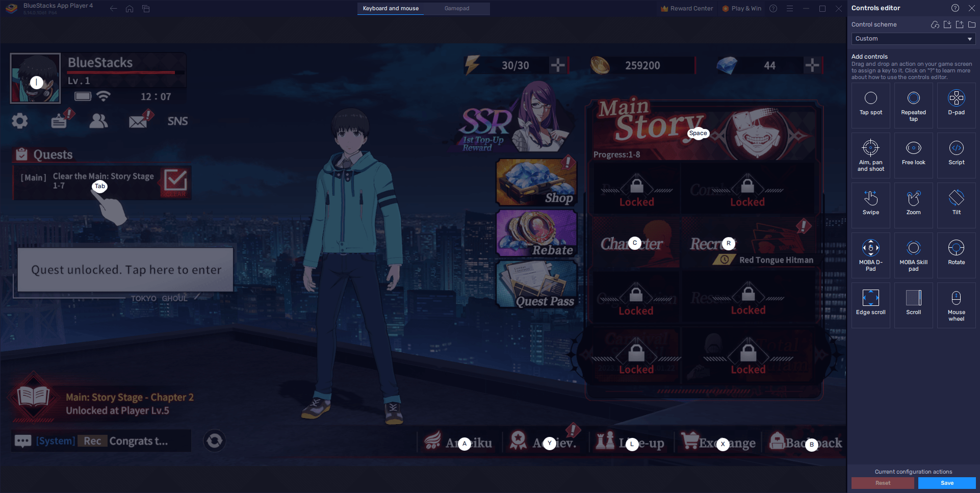Select the Rotate control
Viewport: 980px width, 493px height.
click(956, 255)
